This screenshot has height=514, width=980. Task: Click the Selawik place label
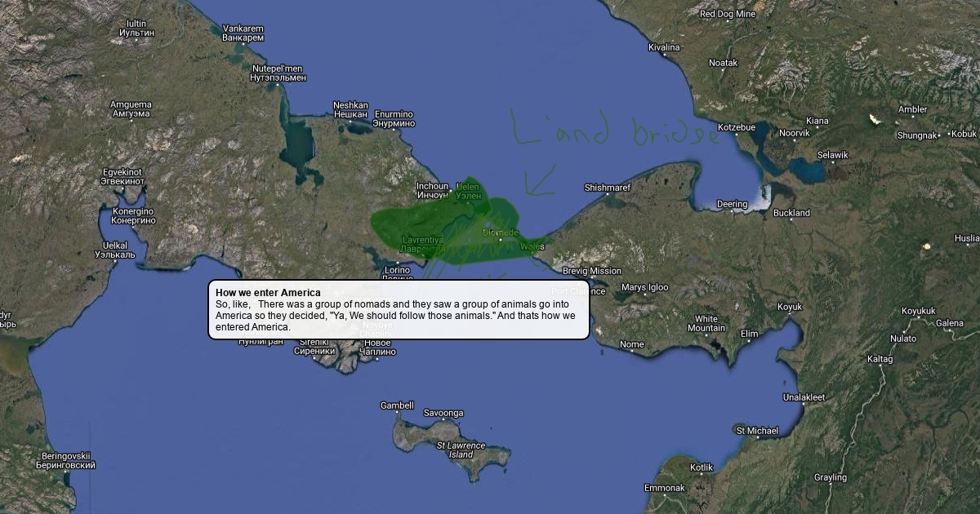click(x=833, y=155)
